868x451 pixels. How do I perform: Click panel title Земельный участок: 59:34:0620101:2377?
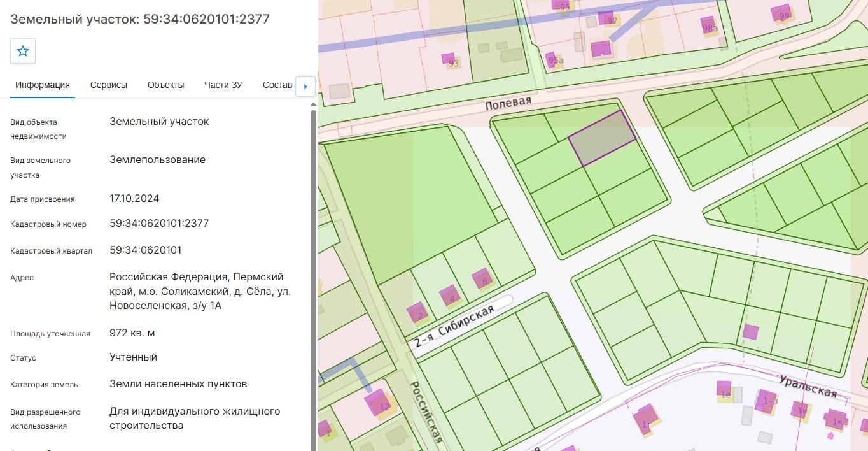coord(140,19)
